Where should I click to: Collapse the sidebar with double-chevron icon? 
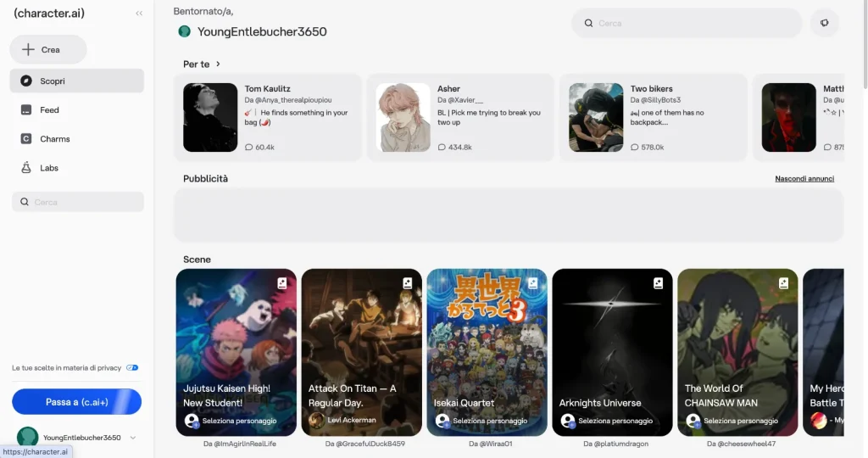139,14
